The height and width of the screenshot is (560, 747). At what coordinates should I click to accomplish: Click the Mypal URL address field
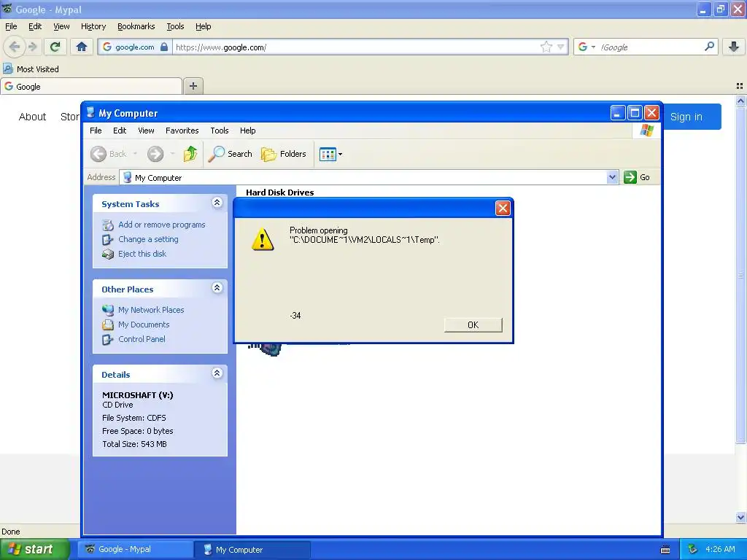355,47
